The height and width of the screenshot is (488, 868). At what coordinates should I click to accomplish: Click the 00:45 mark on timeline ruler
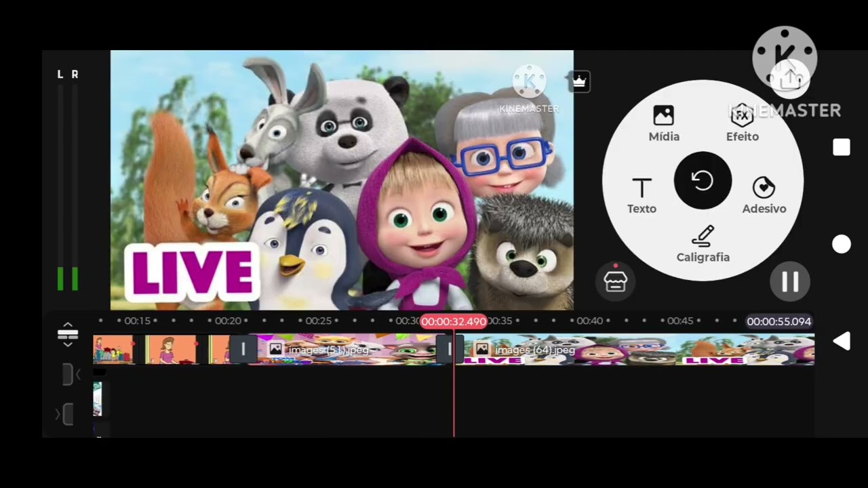pos(680,321)
